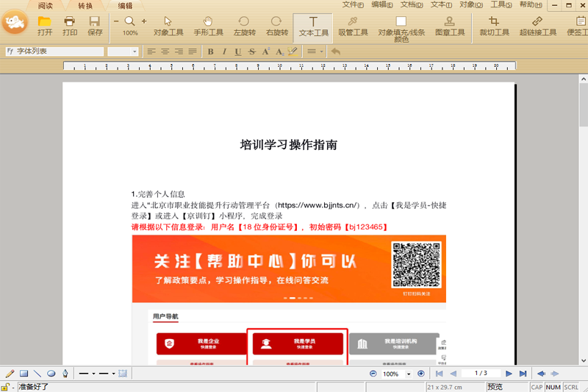Image resolution: width=588 pixels, height=392 pixels.
Task: Open the 字体列表 font dropdown
Action: [54, 51]
